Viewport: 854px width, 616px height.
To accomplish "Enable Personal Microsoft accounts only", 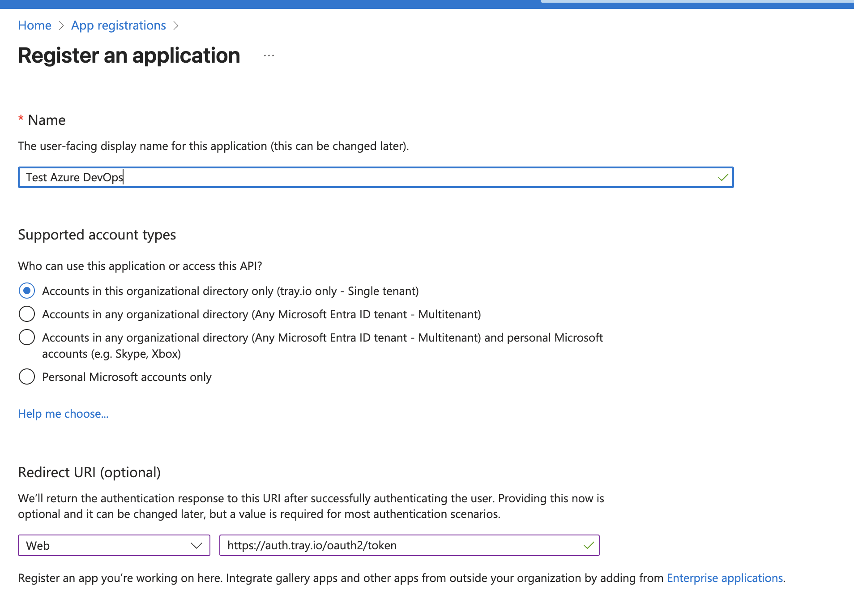I will click(27, 376).
